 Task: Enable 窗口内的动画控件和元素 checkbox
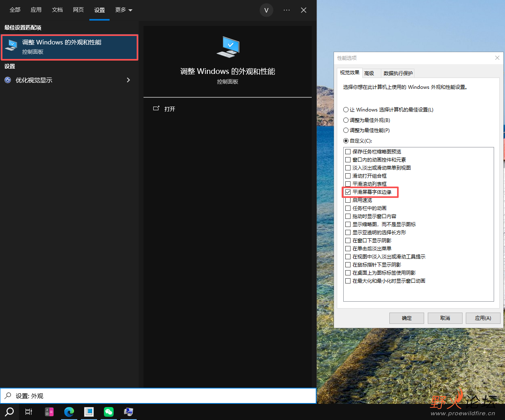coord(348,160)
